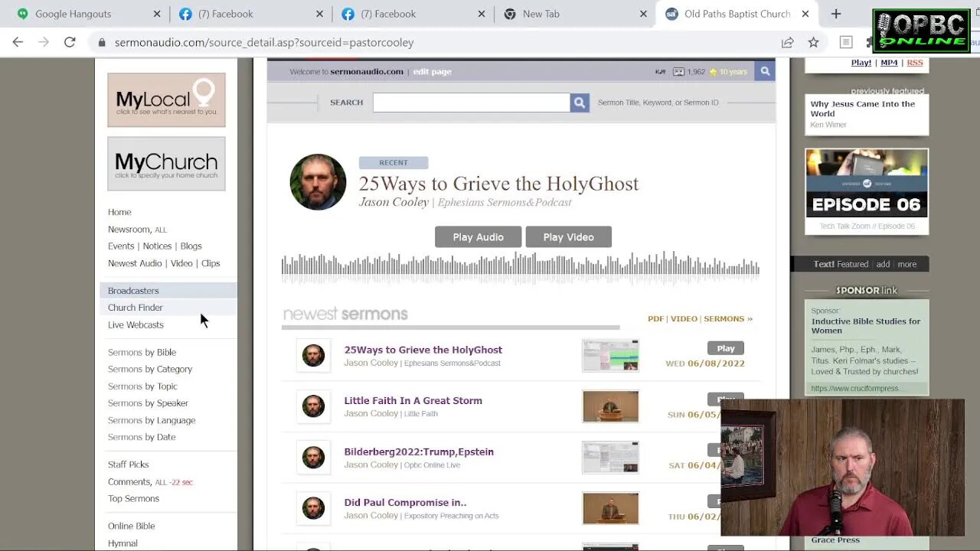Click the video thumbnail for Little Faith sermon
The height and width of the screenshot is (551, 980).
610,406
